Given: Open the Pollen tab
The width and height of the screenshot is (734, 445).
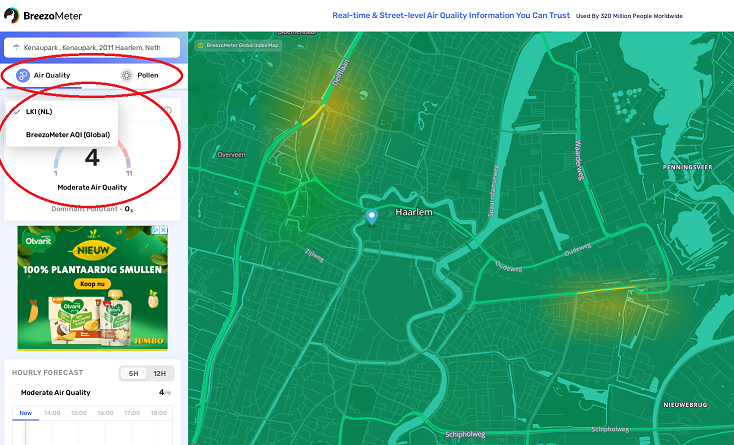Looking at the screenshot, I should click(x=147, y=75).
